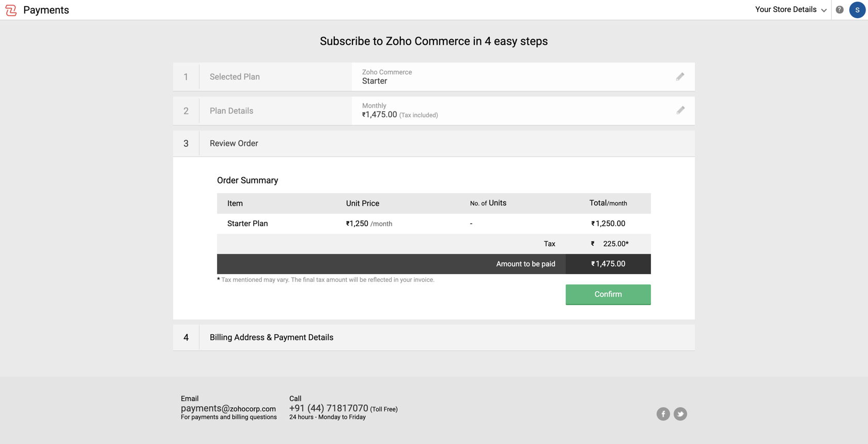Edit Plan Details using pencil icon
Image resolution: width=868 pixels, height=444 pixels.
click(680, 110)
